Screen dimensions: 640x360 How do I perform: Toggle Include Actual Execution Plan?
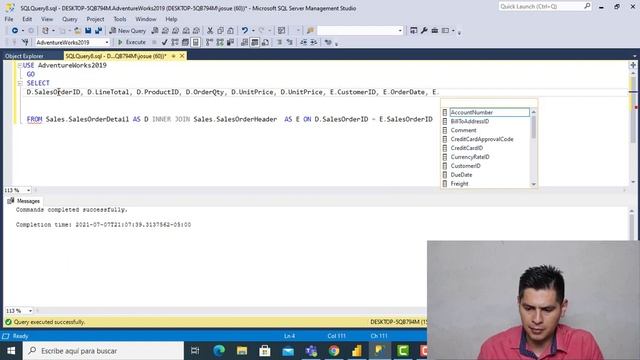209,42
